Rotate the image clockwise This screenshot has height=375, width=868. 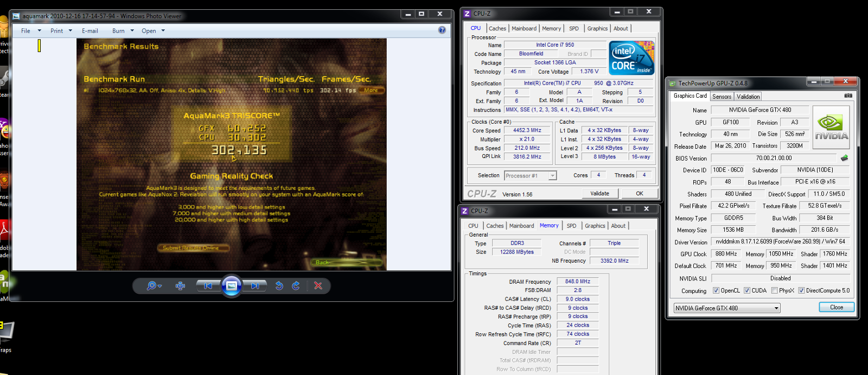tap(296, 285)
